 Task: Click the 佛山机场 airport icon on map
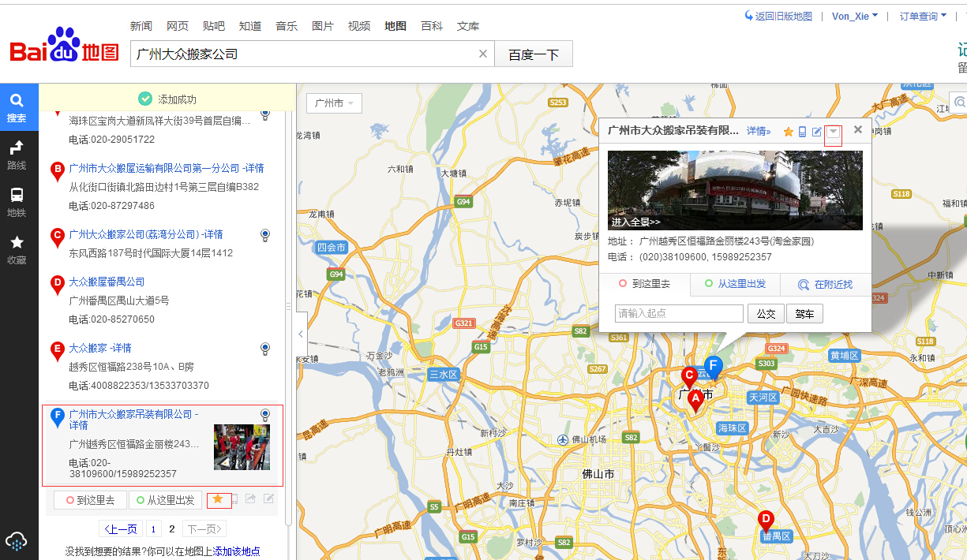point(561,439)
